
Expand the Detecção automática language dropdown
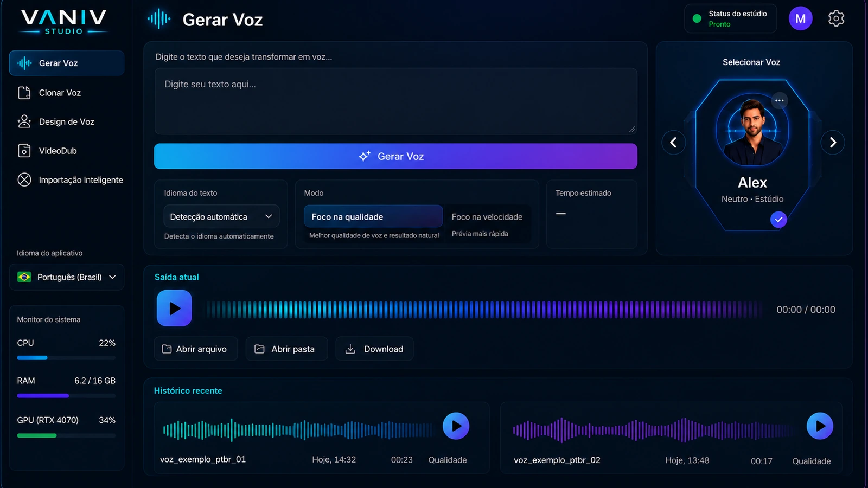tap(221, 216)
